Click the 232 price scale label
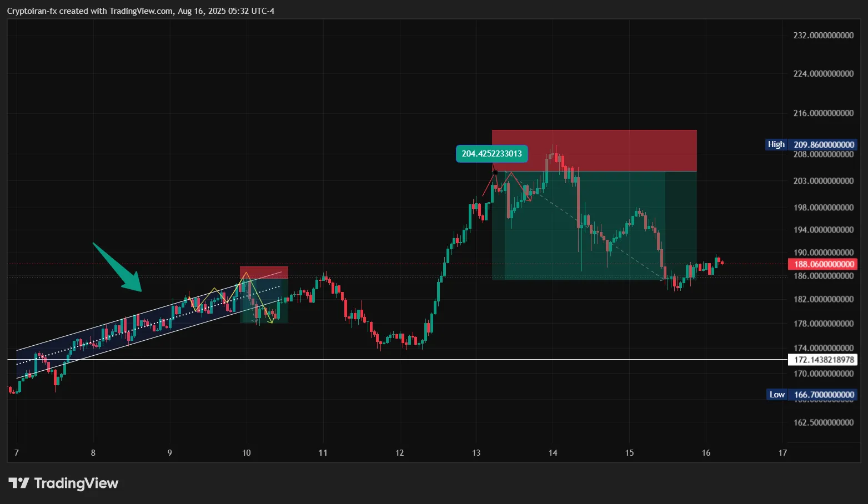 [823, 36]
